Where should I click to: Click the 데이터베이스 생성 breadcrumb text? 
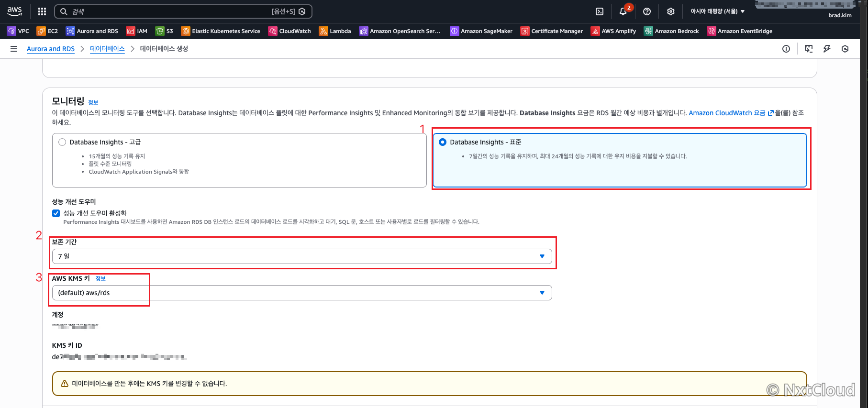pyautogui.click(x=164, y=49)
